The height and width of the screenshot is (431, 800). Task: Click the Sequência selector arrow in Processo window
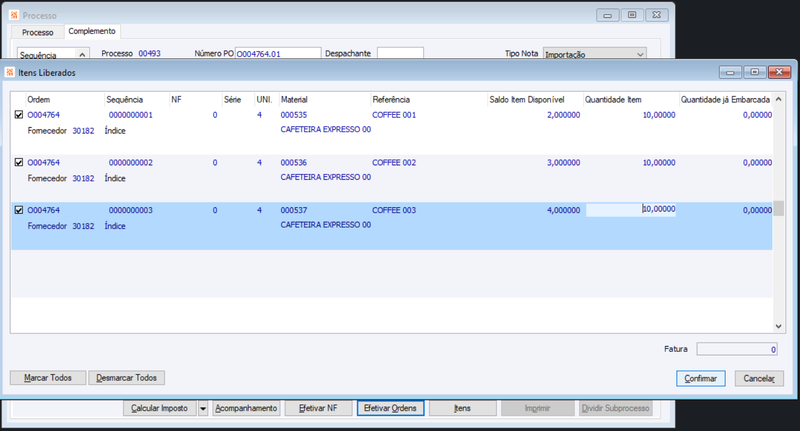82,54
